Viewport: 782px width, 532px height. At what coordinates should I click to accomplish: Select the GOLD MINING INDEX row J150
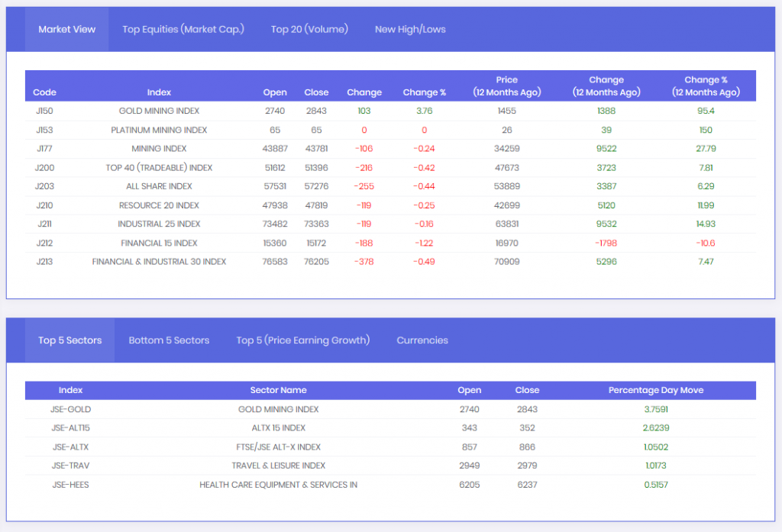[159, 111]
